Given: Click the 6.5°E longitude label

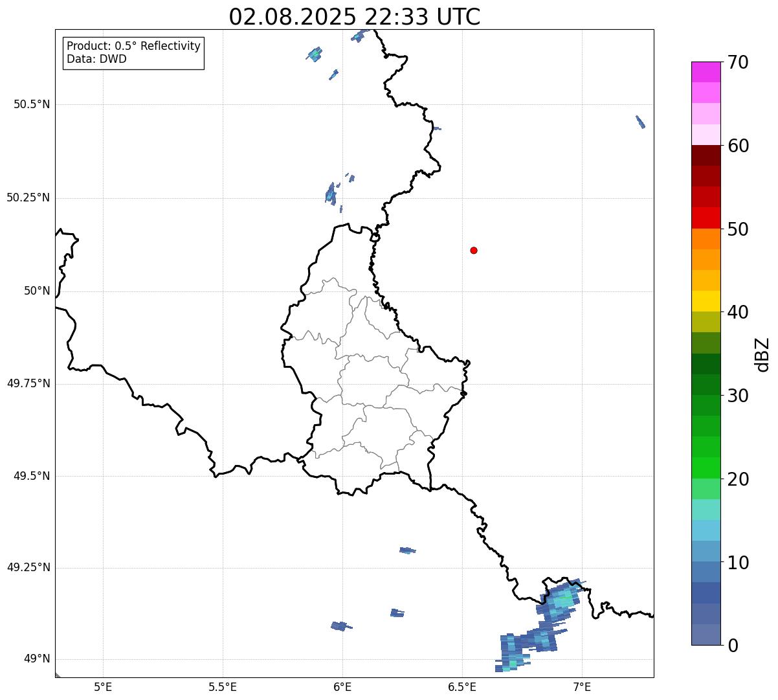Looking at the screenshot, I should click(x=462, y=686).
